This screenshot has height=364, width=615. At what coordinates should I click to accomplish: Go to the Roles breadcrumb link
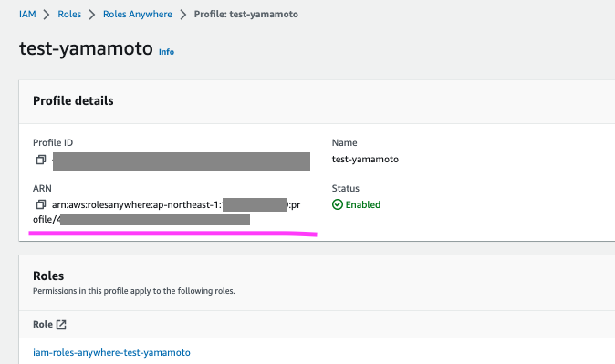click(x=69, y=14)
